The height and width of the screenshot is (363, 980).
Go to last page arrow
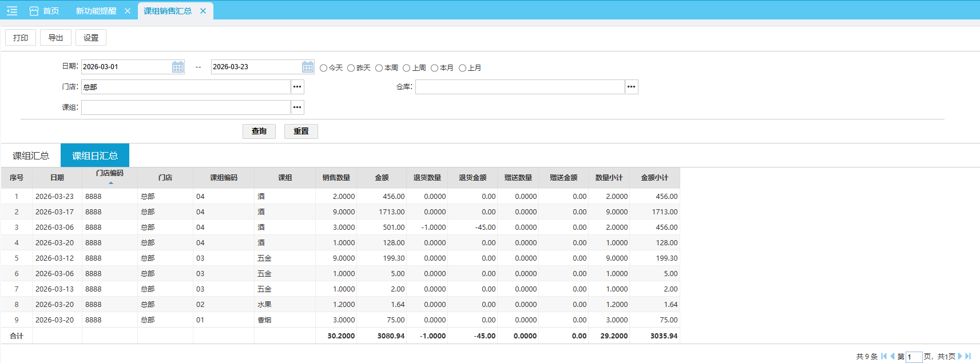[x=968, y=356]
